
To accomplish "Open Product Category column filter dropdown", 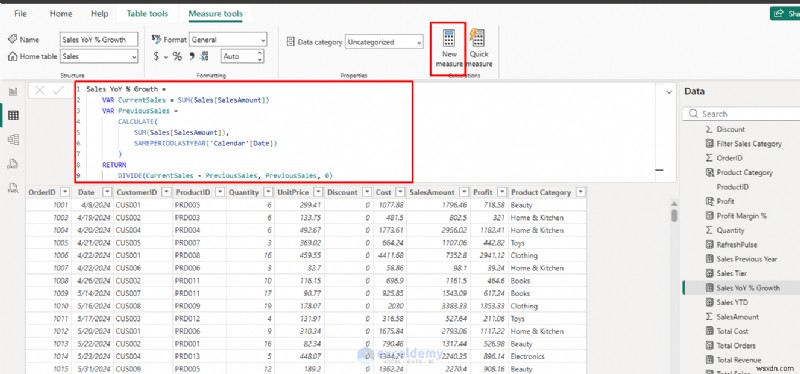I will click(581, 192).
